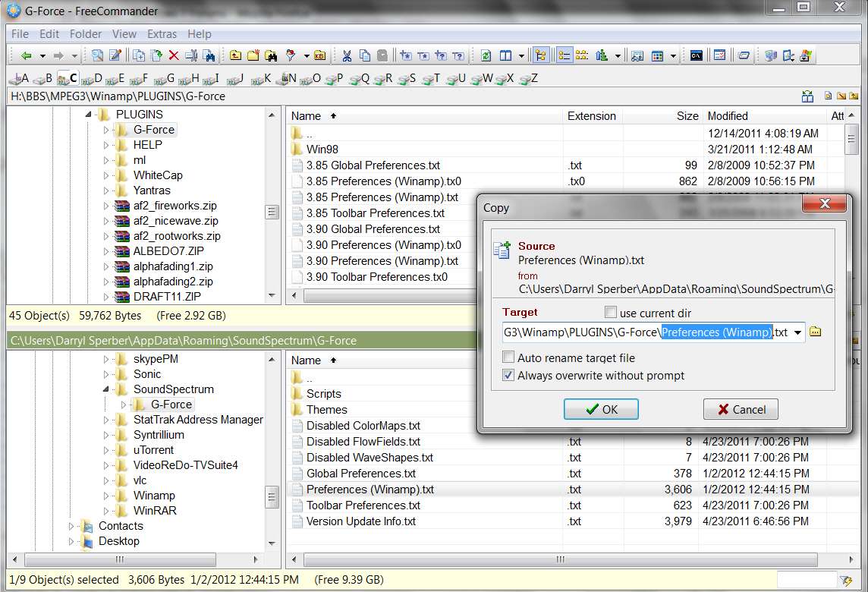Screen dimensions: 868x592
Task: Collapse the SoundSpectrum tree folder
Action: click(x=105, y=389)
